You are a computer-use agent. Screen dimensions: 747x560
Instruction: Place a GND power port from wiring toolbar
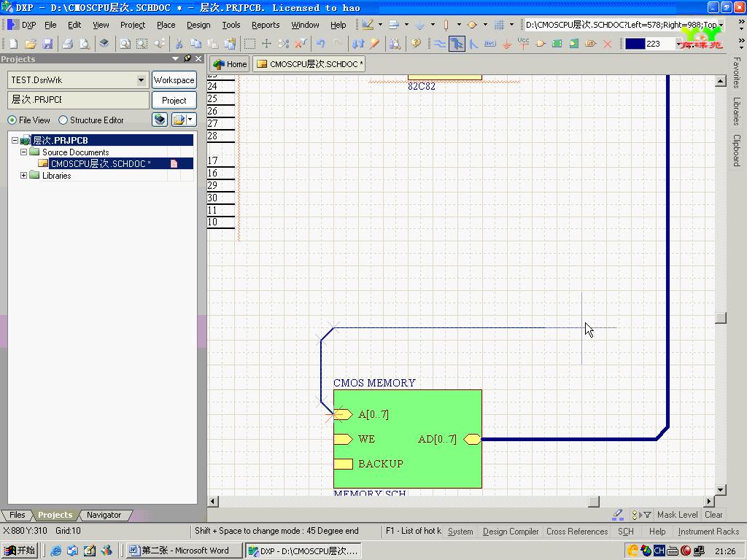click(507, 44)
